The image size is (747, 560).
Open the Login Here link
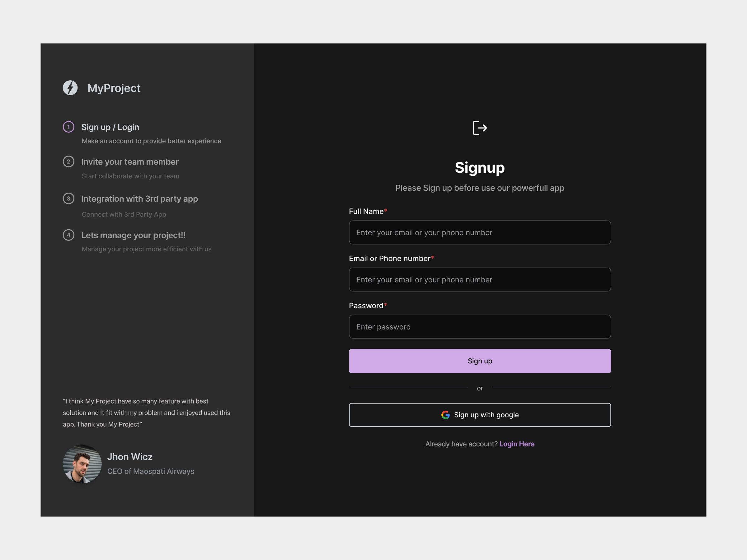coord(517,444)
